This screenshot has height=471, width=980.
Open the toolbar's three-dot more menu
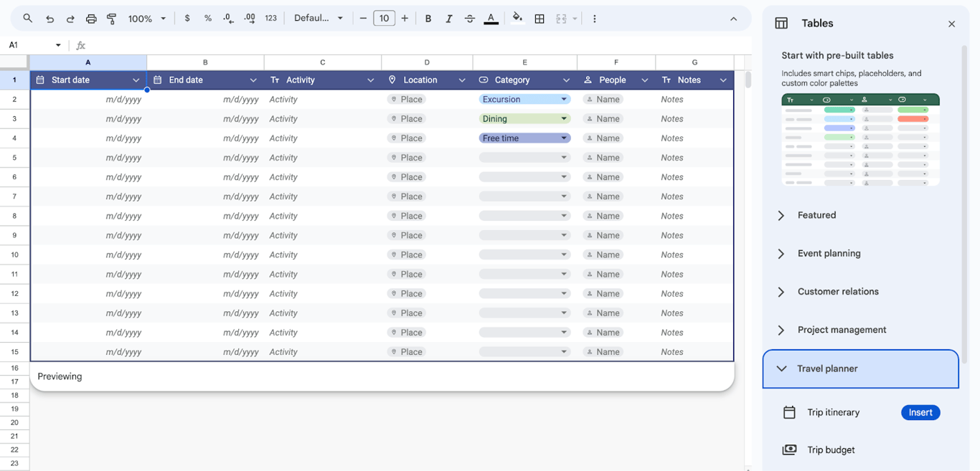click(594, 19)
